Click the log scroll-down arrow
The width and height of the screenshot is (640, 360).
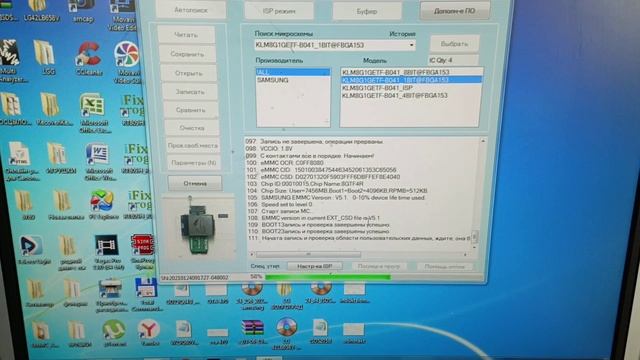[474, 247]
